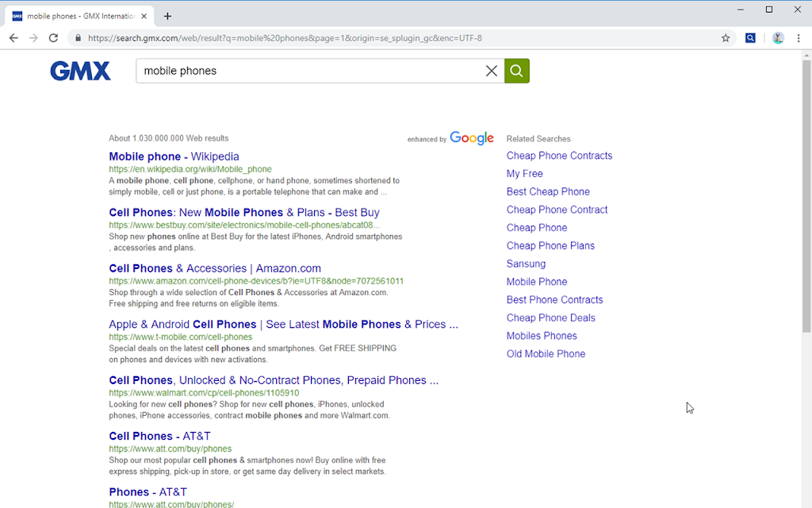Image resolution: width=812 pixels, height=508 pixels.
Task: Click the browser address bar URL
Action: pyautogui.click(x=285, y=38)
